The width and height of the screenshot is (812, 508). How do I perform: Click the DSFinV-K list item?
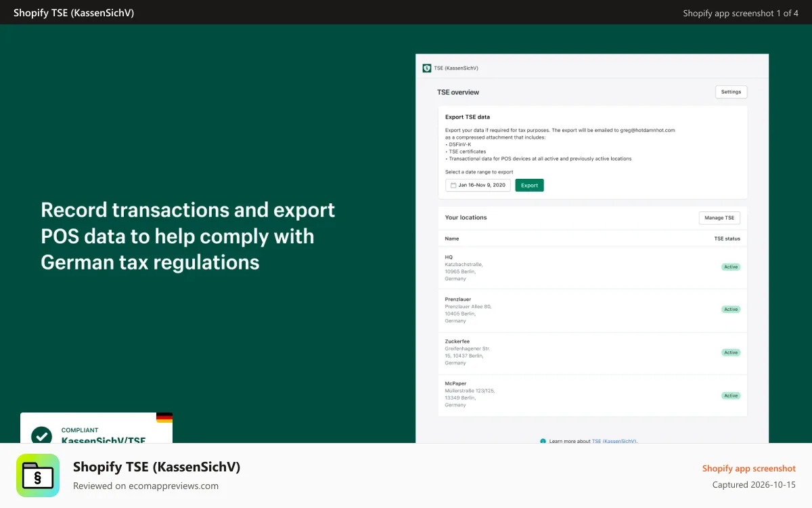point(458,144)
